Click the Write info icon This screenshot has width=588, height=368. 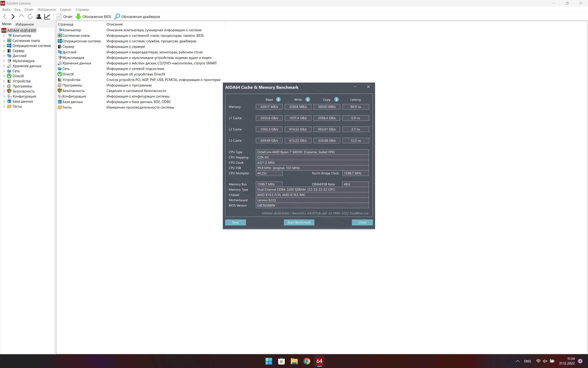tap(308, 99)
